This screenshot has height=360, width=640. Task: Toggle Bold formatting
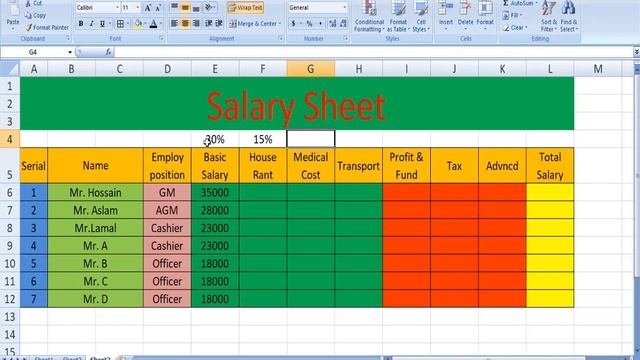click(81, 24)
